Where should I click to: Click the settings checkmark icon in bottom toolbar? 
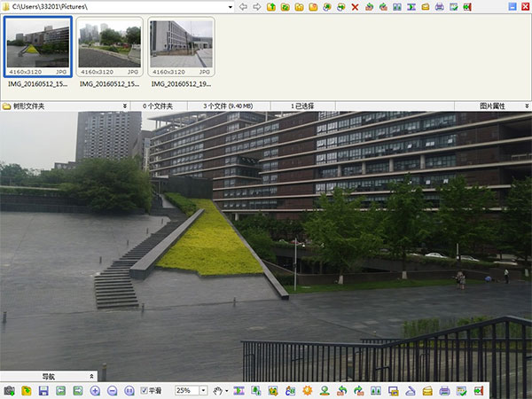click(x=461, y=390)
